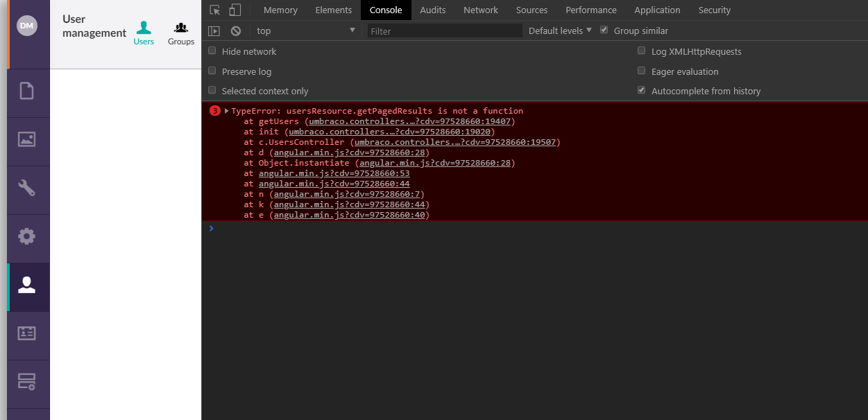Open the Application tab in DevTools
Image resolution: width=868 pixels, height=420 pixels.
point(657,10)
